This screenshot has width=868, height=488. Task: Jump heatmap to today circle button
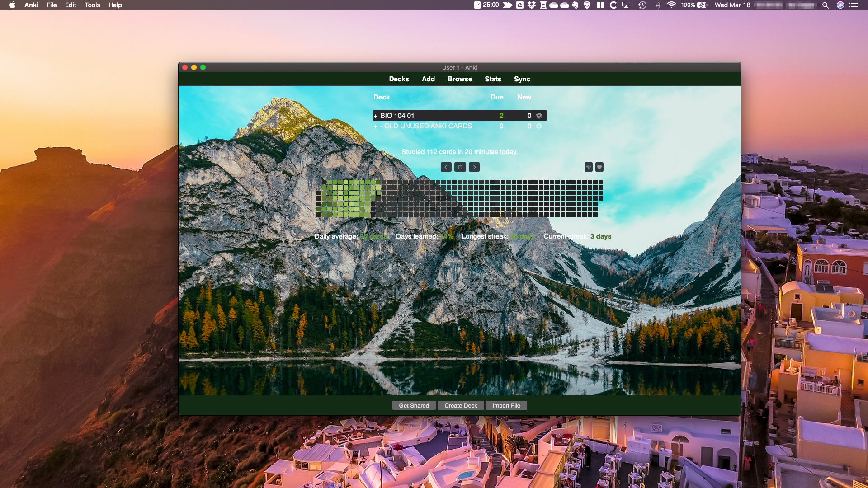click(460, 167)
